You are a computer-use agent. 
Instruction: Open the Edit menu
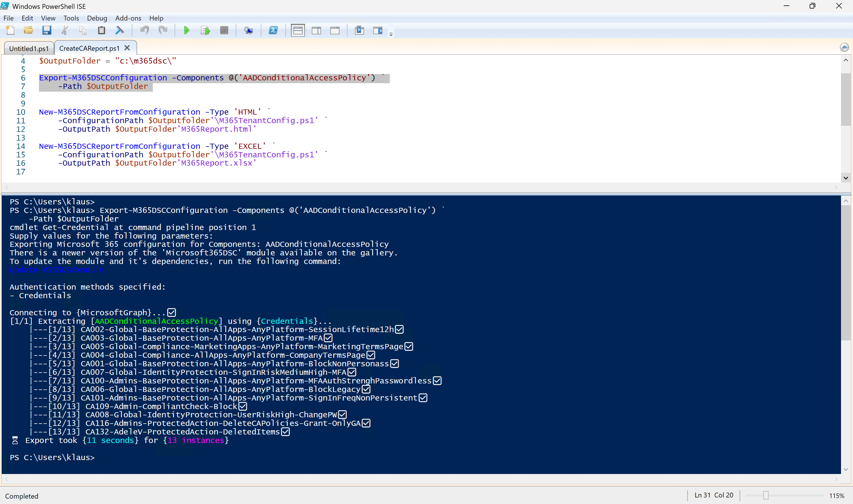click(27, 18)
